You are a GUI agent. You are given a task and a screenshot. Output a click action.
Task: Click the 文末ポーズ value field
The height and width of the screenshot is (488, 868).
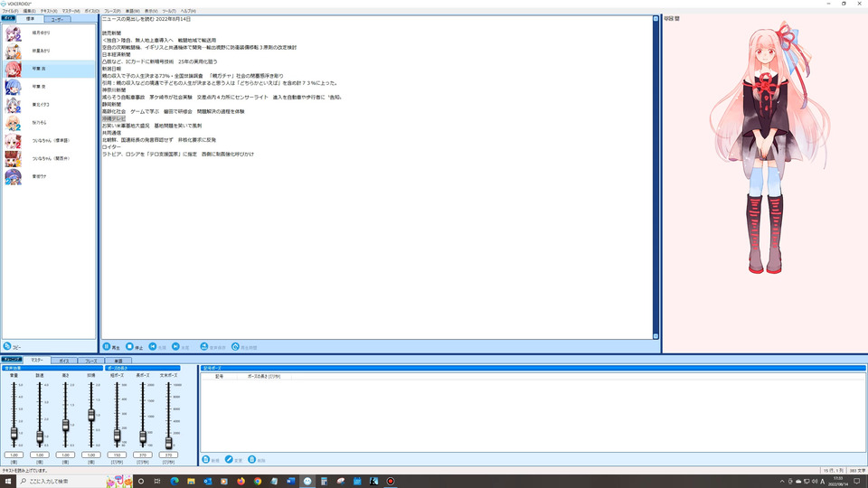(x=168, y=455)
